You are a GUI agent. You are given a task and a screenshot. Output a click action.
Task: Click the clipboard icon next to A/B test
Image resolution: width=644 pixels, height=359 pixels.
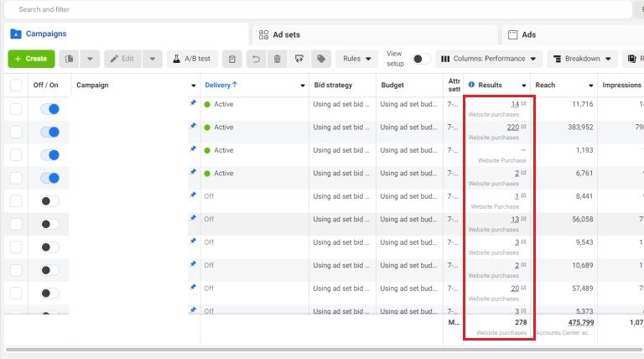tap(232, 59)
